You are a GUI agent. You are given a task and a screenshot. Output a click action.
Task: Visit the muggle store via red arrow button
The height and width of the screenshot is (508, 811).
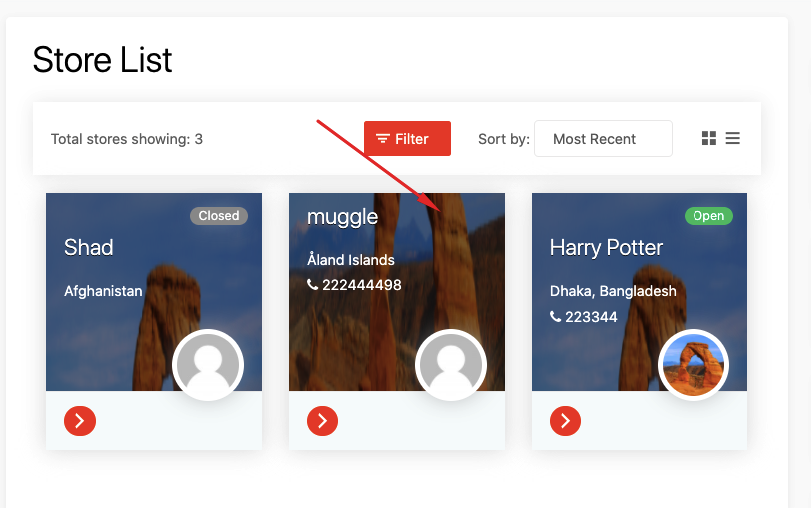[322, 421]
